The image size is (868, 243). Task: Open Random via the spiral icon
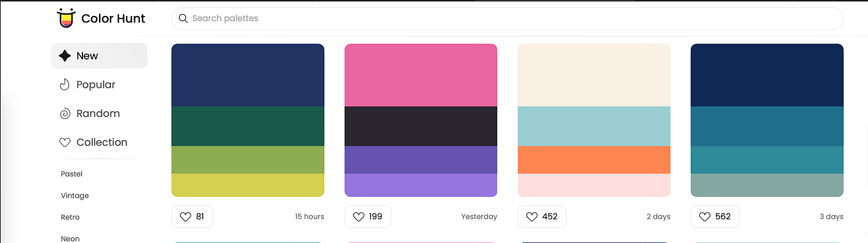click(65, 114)
